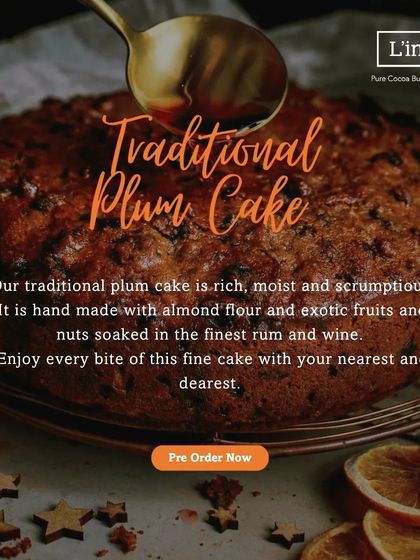Click the line about almond flour and exotic fruits
Viewport: 420px width, 560px height.
point(210,310)
